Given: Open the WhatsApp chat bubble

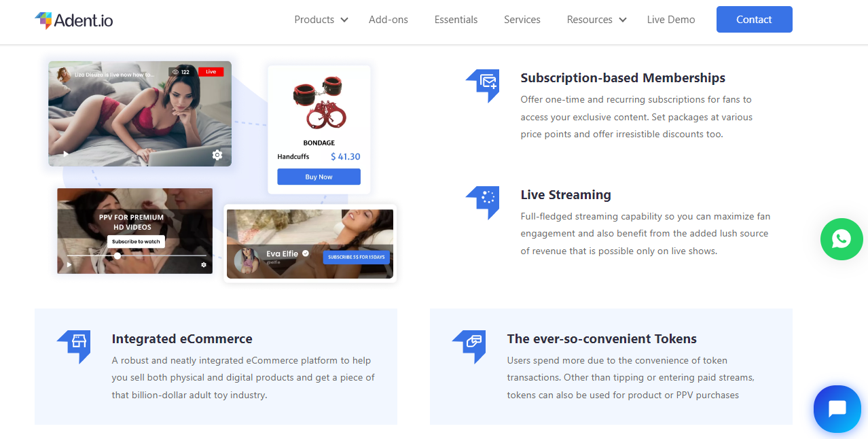Looking at the screenshot, I should 842,239.
